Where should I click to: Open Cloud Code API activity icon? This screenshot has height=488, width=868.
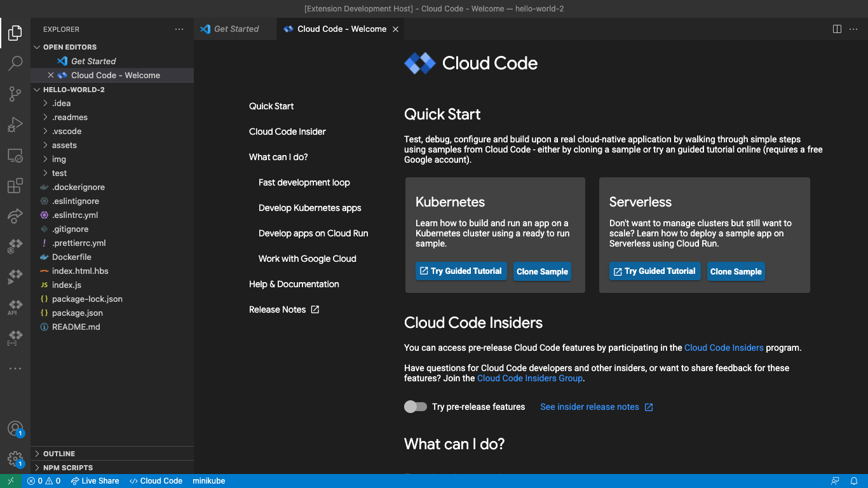[x=15, y=307]
